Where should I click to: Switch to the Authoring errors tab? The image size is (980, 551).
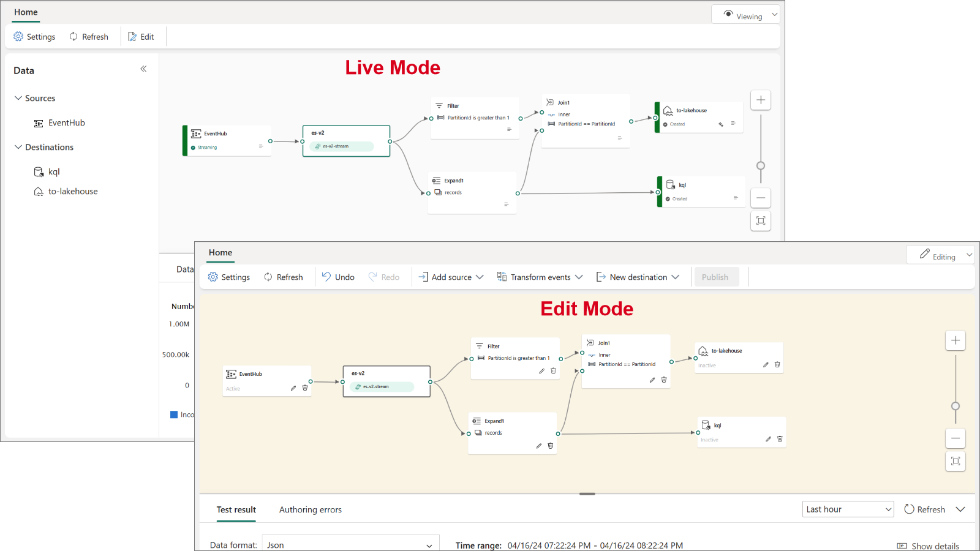coord(311,510)
